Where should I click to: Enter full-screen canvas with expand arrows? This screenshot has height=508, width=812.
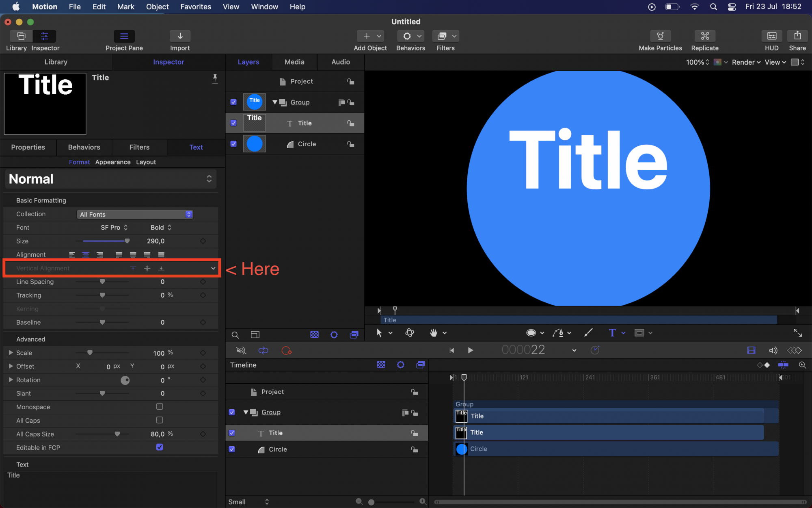pyautogui.click(x=798, y=333)
